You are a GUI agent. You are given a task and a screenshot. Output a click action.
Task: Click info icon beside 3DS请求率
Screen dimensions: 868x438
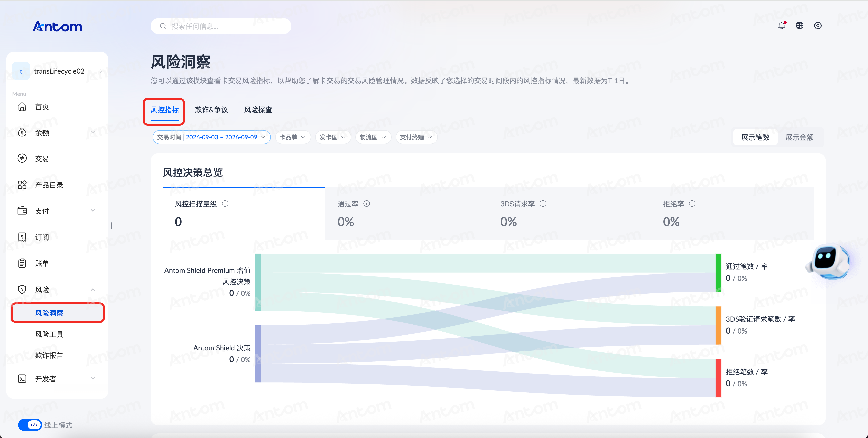tap(543, 204)
